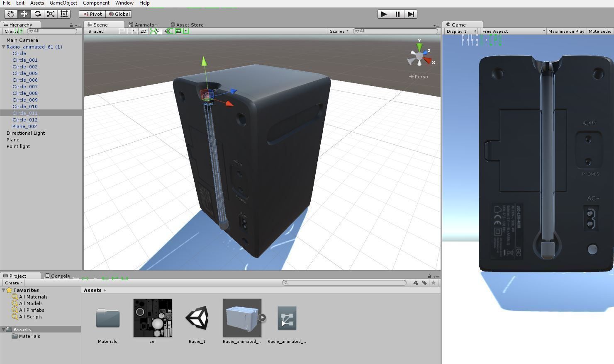The width and height of the screenshot is (614, 364).
Task: Select the Rotate tool
Action: (37, 14)
